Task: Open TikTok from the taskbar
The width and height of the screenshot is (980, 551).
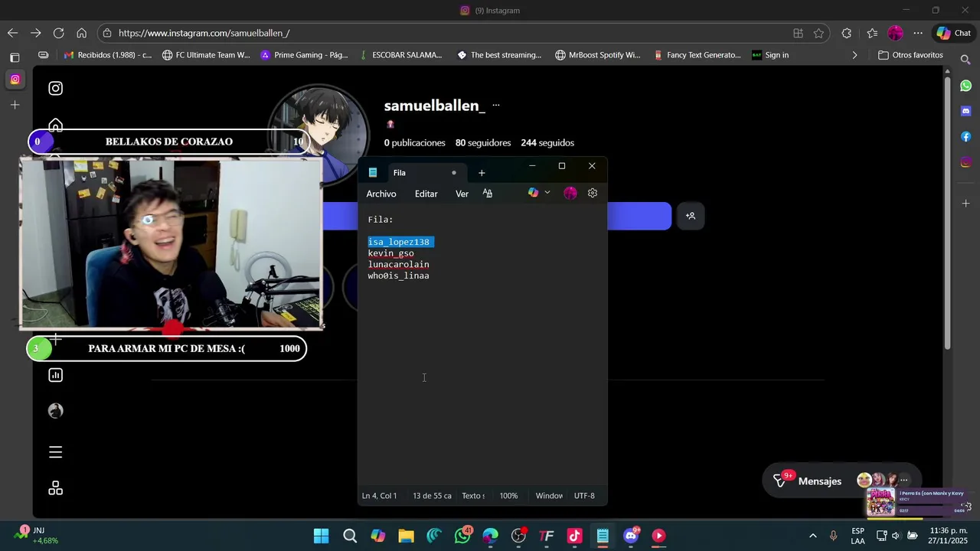Action: [575, 536]
